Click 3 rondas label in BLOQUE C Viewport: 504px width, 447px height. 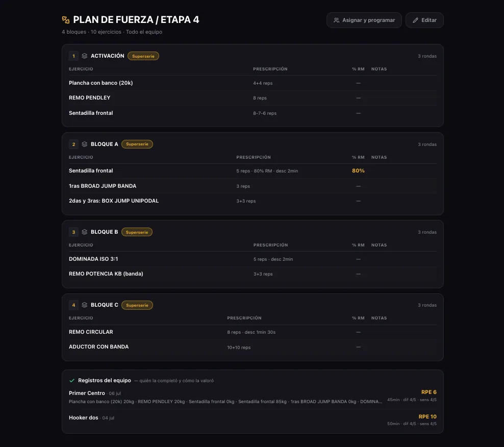tap(427, 305)
